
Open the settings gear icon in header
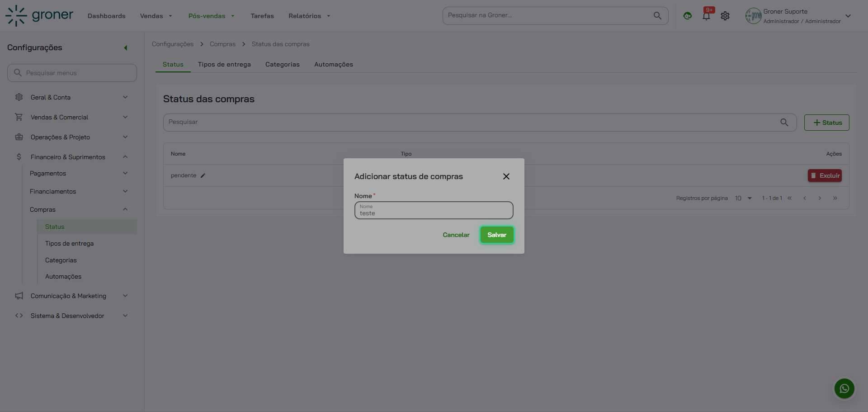coord(725,16)
